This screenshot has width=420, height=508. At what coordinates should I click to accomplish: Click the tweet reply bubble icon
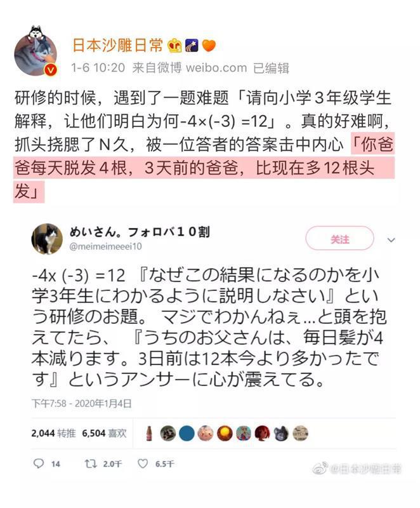pyautogui.click(x=39, y=464)
